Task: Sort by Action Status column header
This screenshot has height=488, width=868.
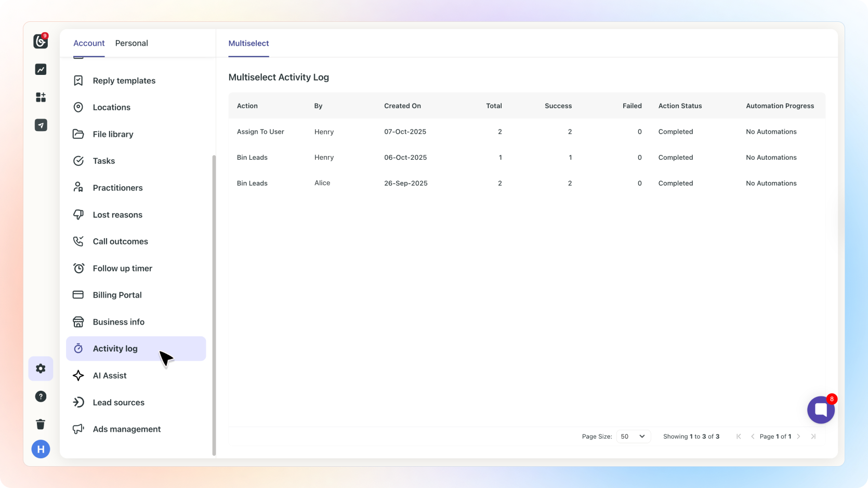Action: coord(680,106)
